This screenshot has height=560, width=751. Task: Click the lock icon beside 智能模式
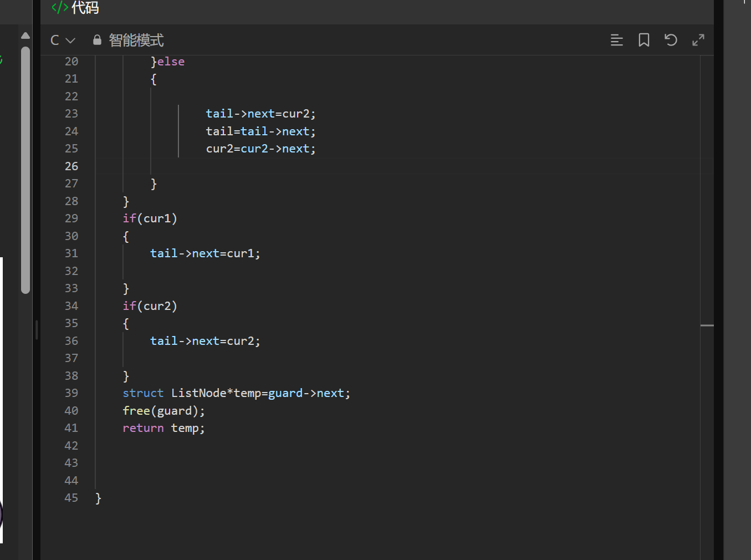(97, 40)
